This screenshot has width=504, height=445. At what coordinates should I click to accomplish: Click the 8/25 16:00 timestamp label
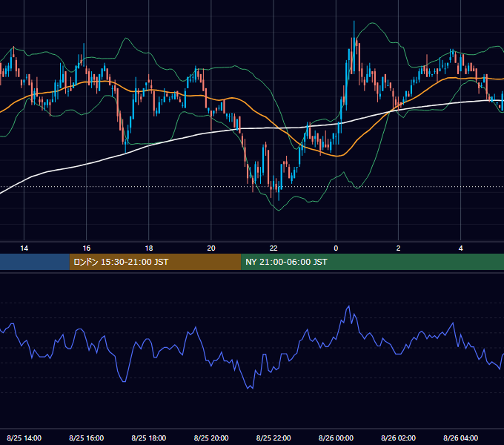(87, 438)
